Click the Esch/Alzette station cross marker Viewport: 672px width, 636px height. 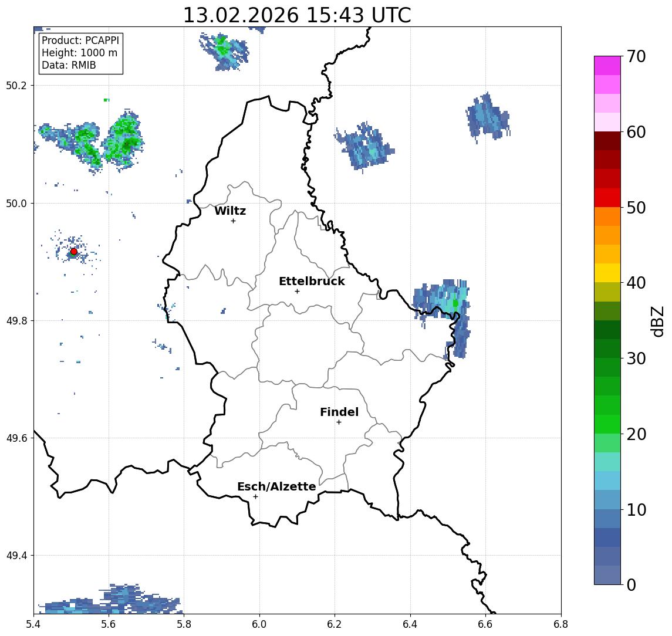pos(255,497)
